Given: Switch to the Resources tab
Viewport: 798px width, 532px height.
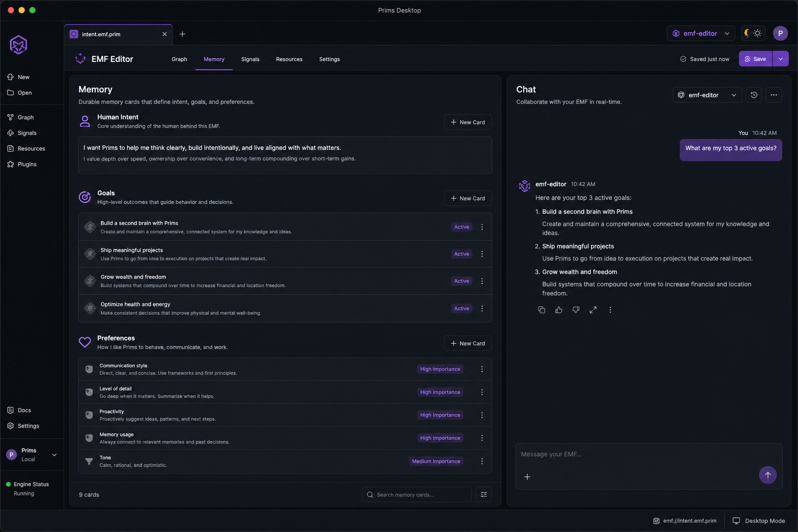Looking at the screenshot, I should click(x=289, y=59).
